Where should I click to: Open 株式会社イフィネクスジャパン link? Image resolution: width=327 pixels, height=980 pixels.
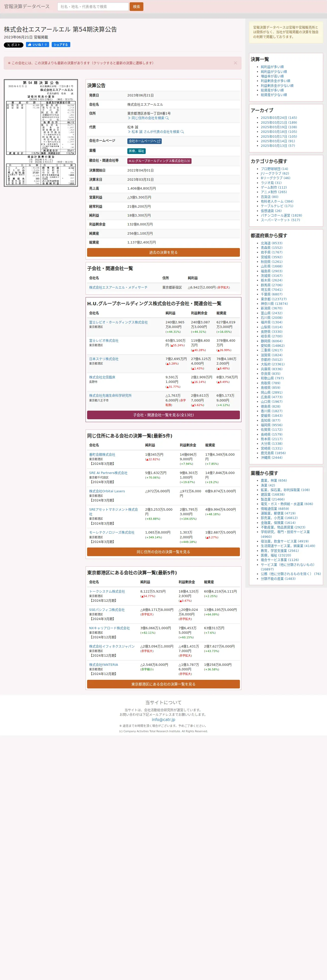pyautogui.click(x=112, y=646)
